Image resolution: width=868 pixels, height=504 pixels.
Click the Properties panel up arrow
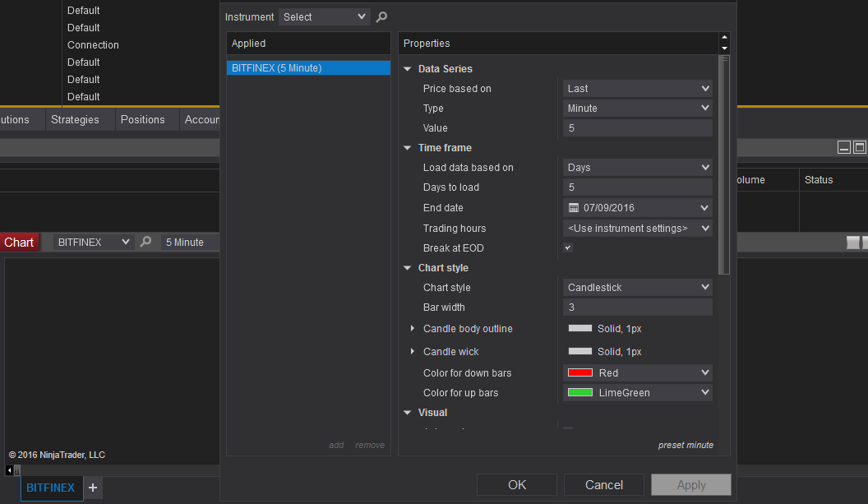pyautogui.click(x=724, y=38)
